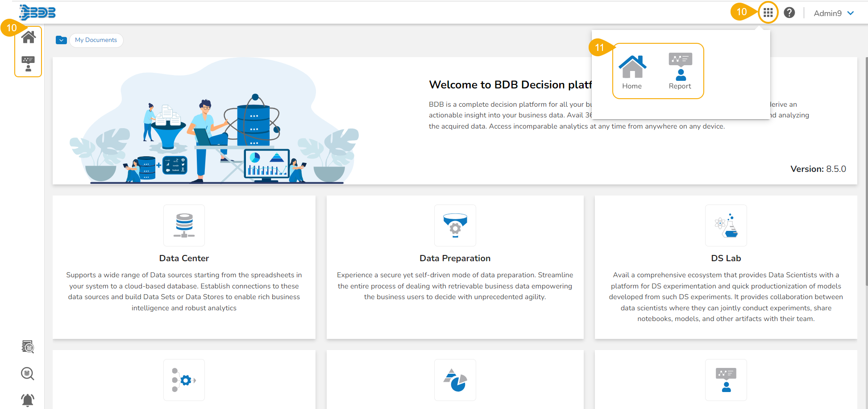Click the My Documents breadcrumb button

[96, 40]
